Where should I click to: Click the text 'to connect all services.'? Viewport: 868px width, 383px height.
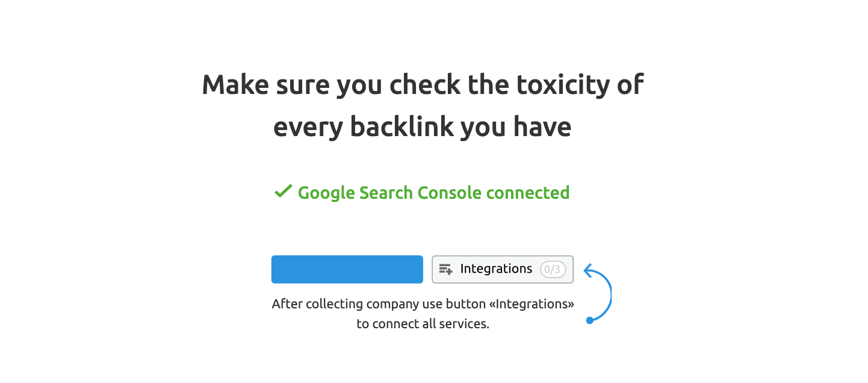tap(423, 324)
